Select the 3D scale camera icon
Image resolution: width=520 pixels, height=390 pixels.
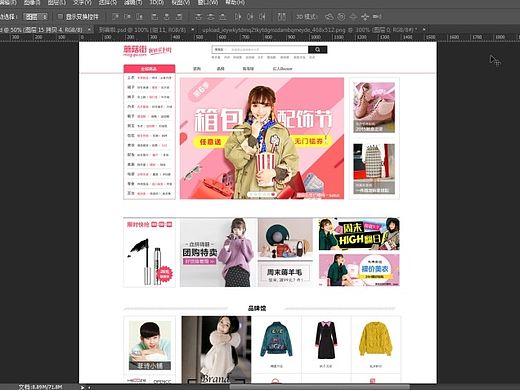(377, 16)
